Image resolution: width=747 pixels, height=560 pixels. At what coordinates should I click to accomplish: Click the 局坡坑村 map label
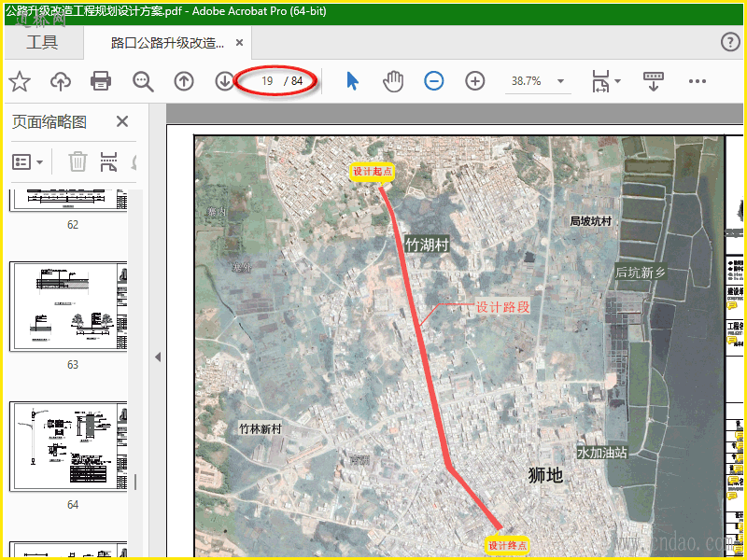tap(591, 221)
